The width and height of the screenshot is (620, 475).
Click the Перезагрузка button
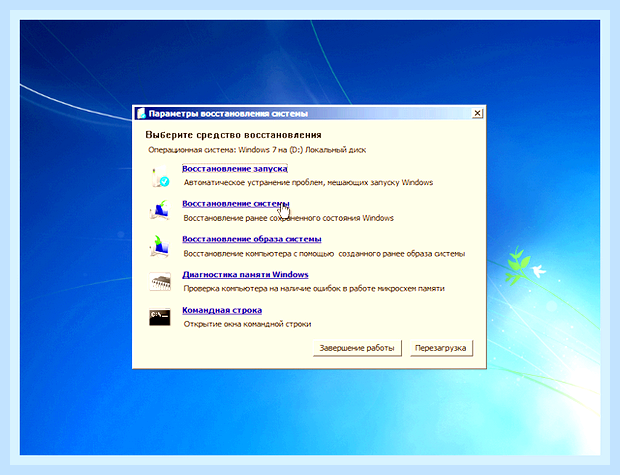pyautogui.click(x=441, y=348)
